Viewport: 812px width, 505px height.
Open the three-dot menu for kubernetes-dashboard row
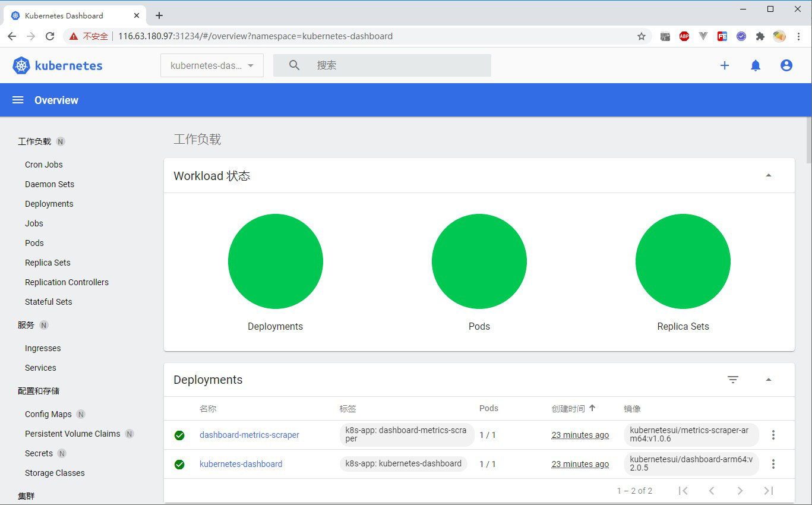[773, 464]
